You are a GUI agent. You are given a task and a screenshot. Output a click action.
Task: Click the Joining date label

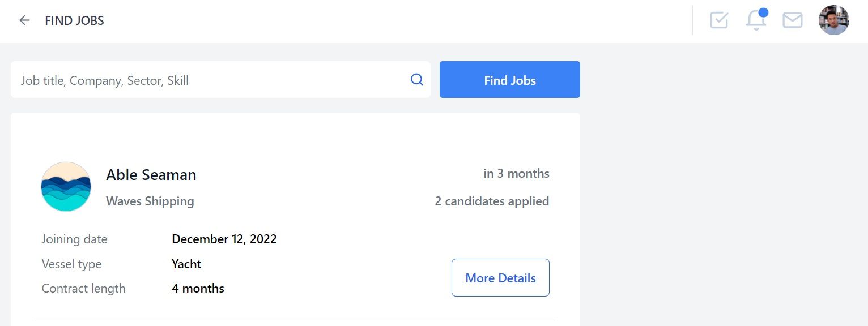(x=74, y=239)
